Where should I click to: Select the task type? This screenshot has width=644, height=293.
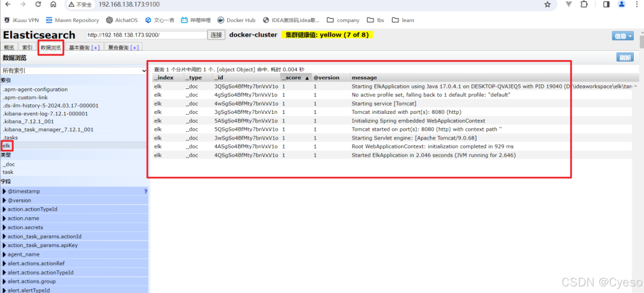point(8,172)
